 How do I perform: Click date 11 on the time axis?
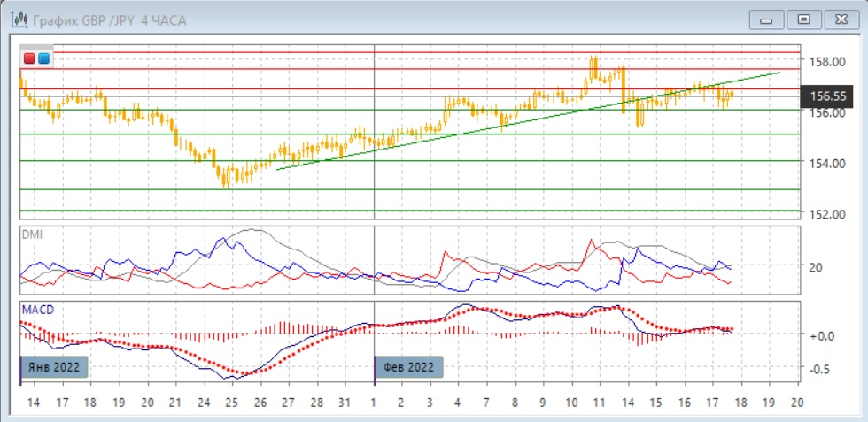600,403
